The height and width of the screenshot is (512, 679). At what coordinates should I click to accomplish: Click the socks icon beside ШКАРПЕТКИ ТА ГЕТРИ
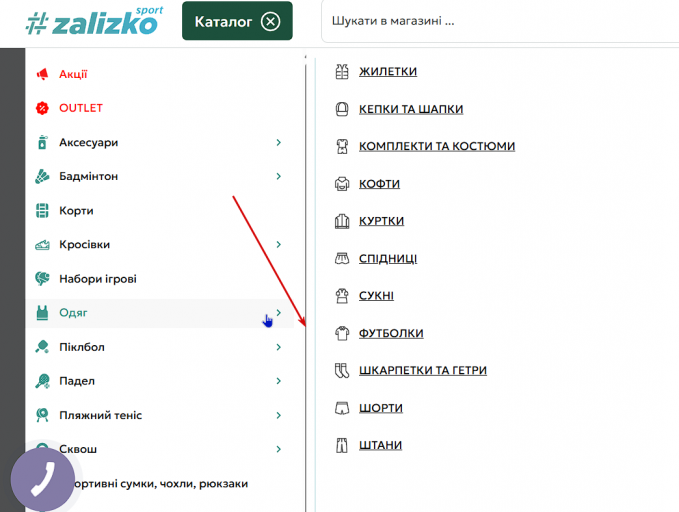click(x=342, y=370)
